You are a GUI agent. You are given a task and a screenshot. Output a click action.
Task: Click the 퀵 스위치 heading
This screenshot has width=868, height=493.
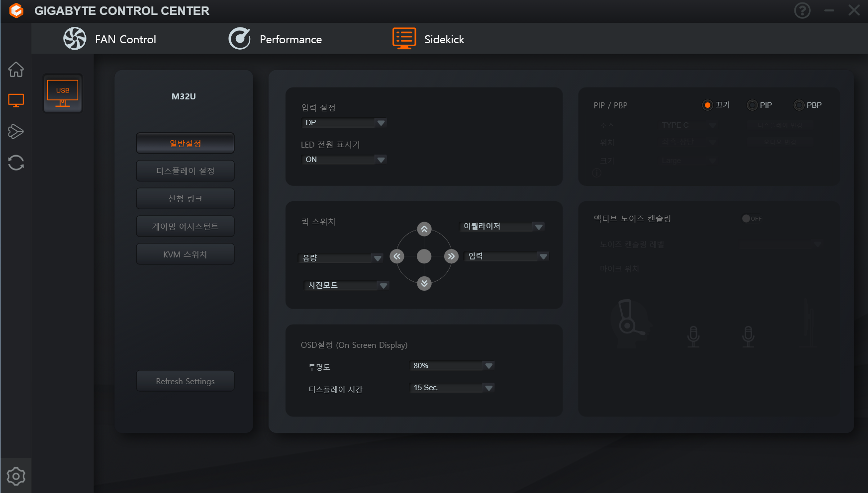point(318,222)
